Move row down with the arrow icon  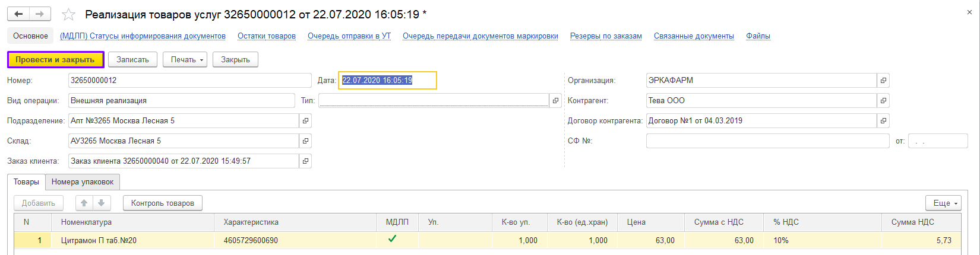102,203
